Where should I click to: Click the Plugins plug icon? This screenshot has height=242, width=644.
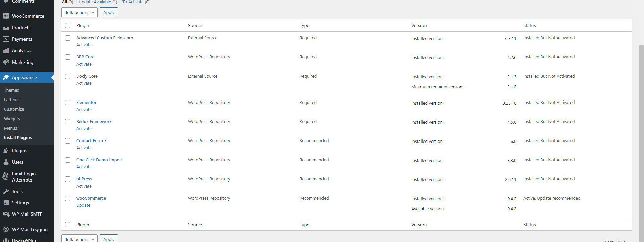pos(6,151)
